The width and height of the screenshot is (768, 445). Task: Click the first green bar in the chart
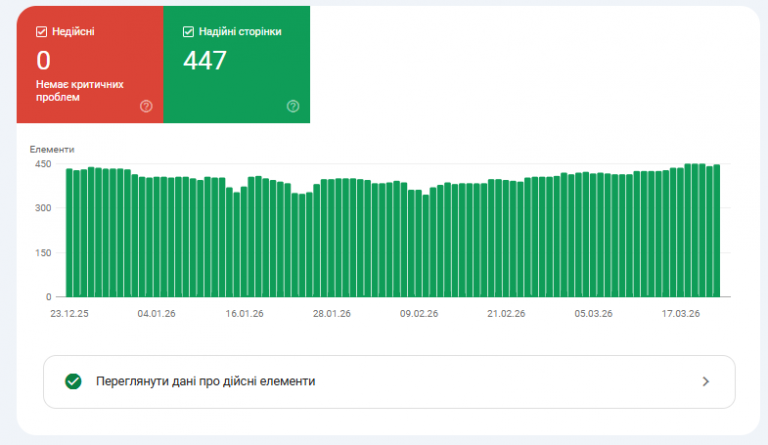click(x=69, y=233)
